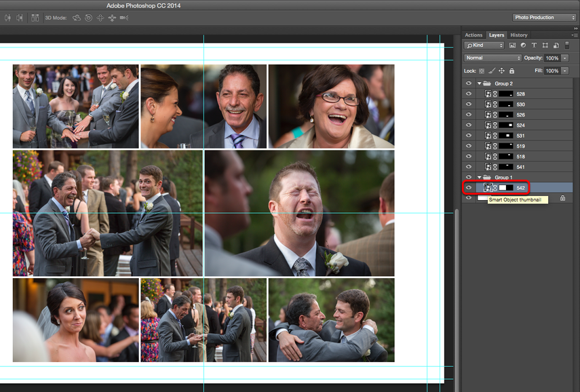Click the laughing woman with glasses photo
Viewport: 580px width, 392px height.
pos(332,106)
